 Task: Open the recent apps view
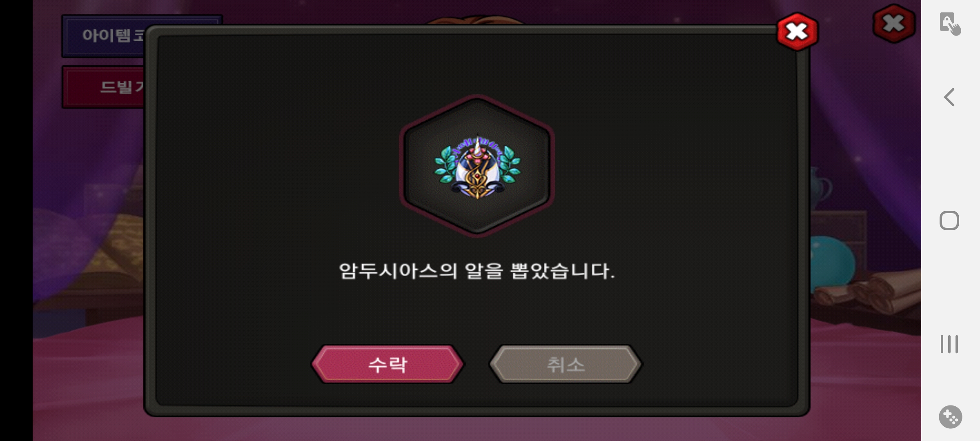click(949, 344)
